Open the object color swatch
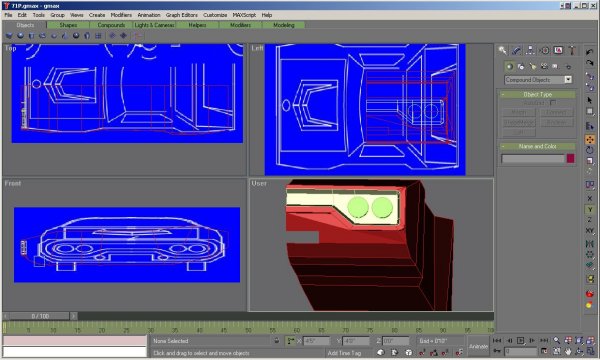This screenshot has width=600, height=360. pyautogui.click(x=570, y=158)
